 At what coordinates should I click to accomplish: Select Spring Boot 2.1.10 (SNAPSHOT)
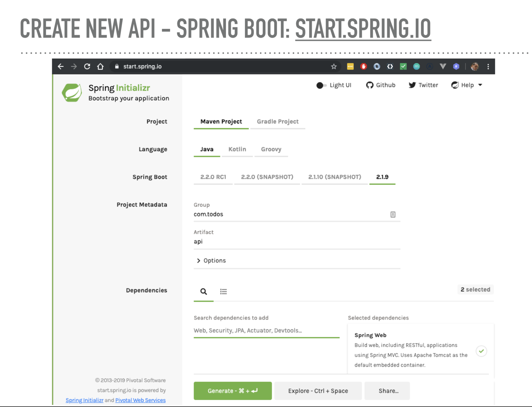pyautogui.click(x=335, y=177)
